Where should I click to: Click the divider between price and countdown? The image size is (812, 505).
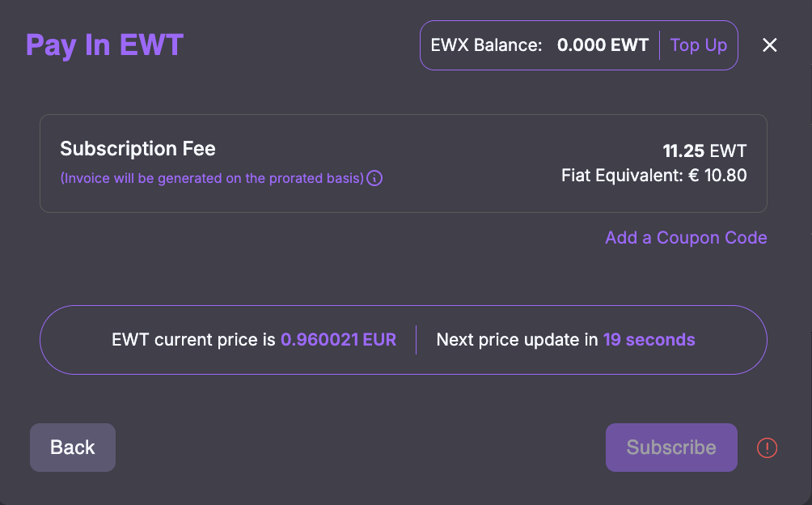point(417,340)
